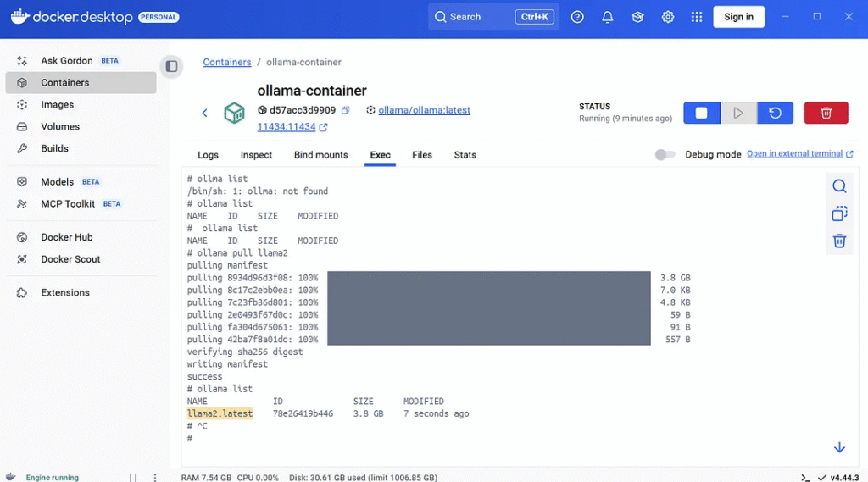The height and width of the screenshot is (482, 868).
Task: Open port 11434:11434 link
Action: (x=287, y=127)
